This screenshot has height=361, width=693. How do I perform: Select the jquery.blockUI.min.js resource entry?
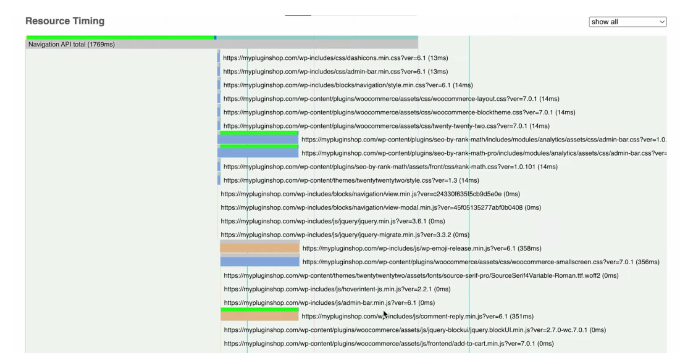pos(415,330)
